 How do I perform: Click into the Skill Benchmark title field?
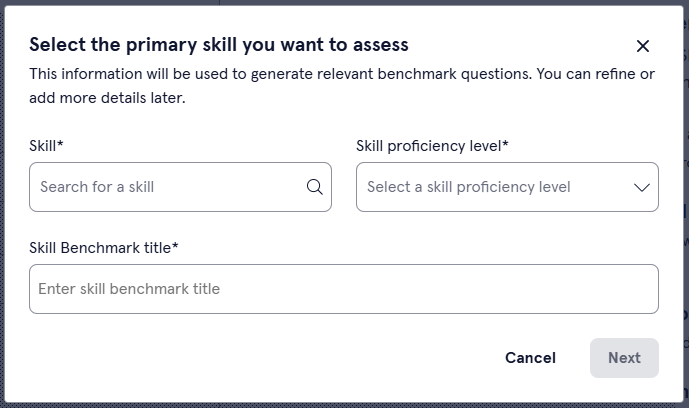(344, 289)
